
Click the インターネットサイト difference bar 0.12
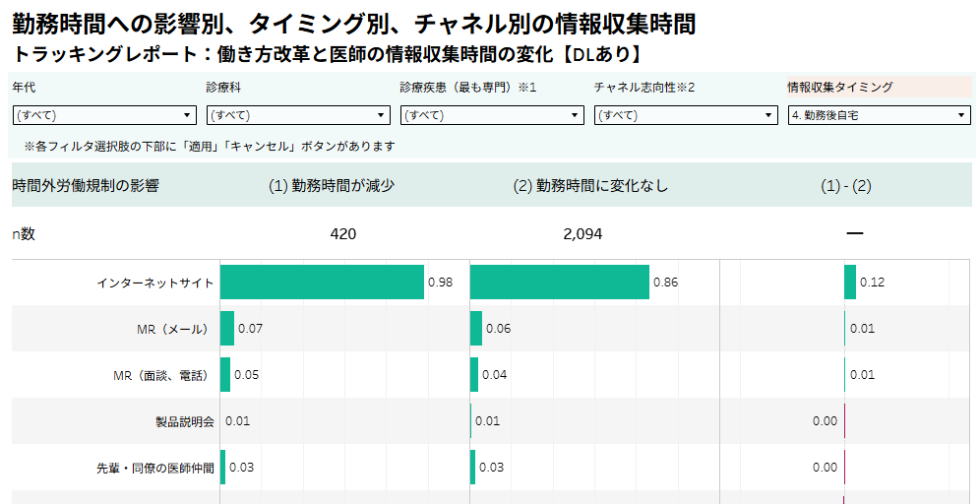850,282
